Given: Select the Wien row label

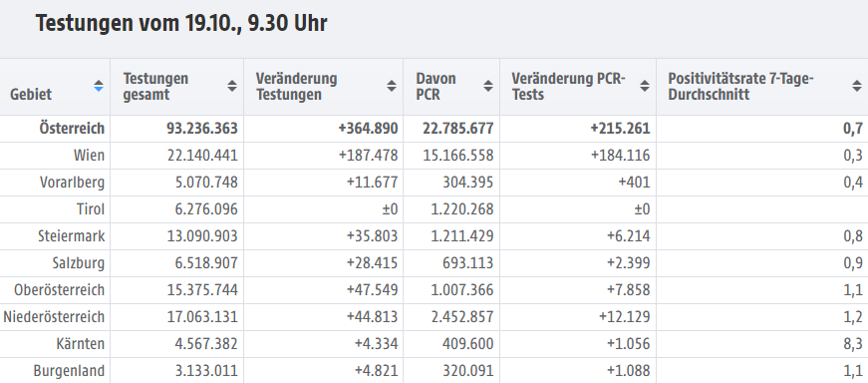Looking at the screenshot, I should point(89,156).
